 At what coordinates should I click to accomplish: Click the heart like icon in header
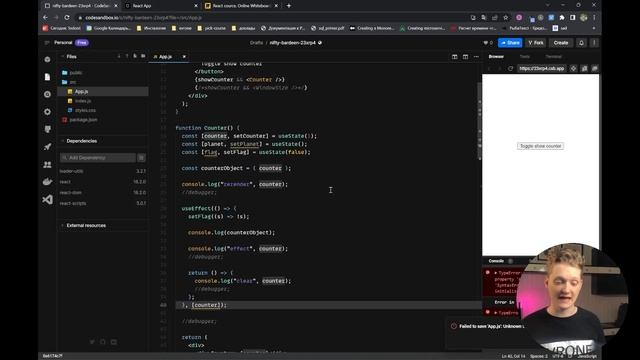pos(486,43)
